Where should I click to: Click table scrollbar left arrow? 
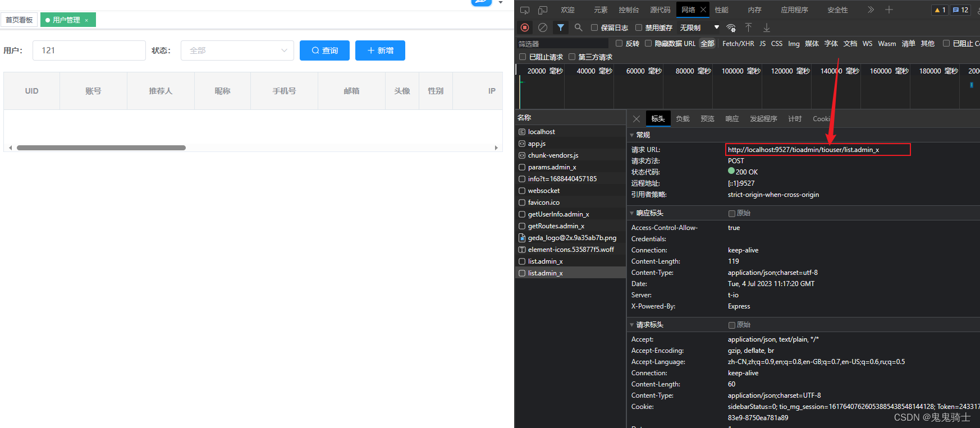(11, 148)
